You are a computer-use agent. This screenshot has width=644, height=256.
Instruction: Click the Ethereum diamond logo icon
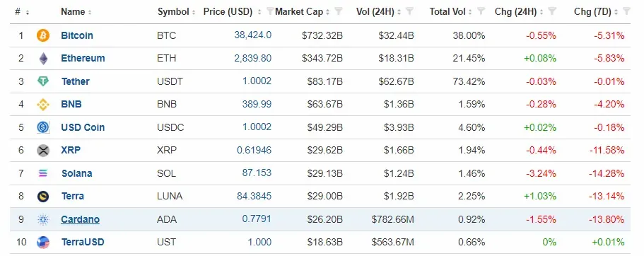point(42,59)
